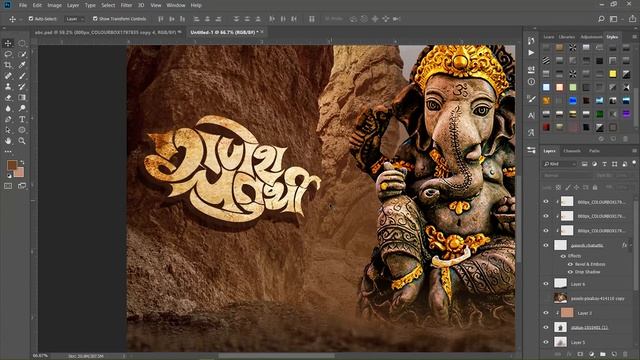
Task: Toggle Show Transform Controls checkbox
Action: click(x=95, y=19)
